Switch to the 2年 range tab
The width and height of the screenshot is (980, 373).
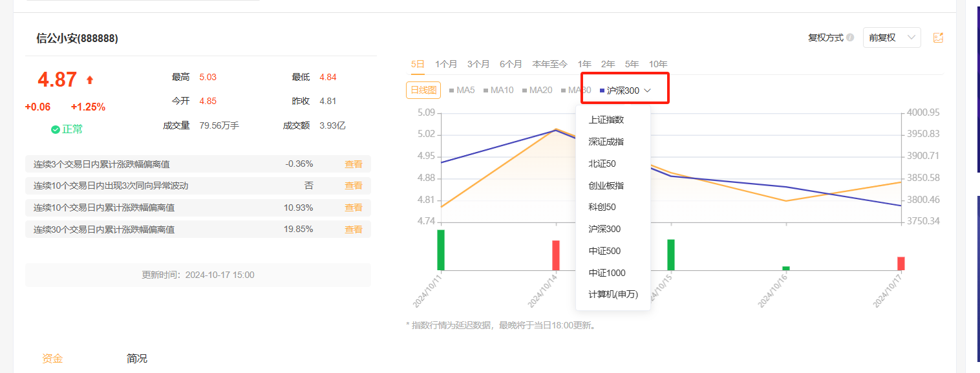coord(608,64)
